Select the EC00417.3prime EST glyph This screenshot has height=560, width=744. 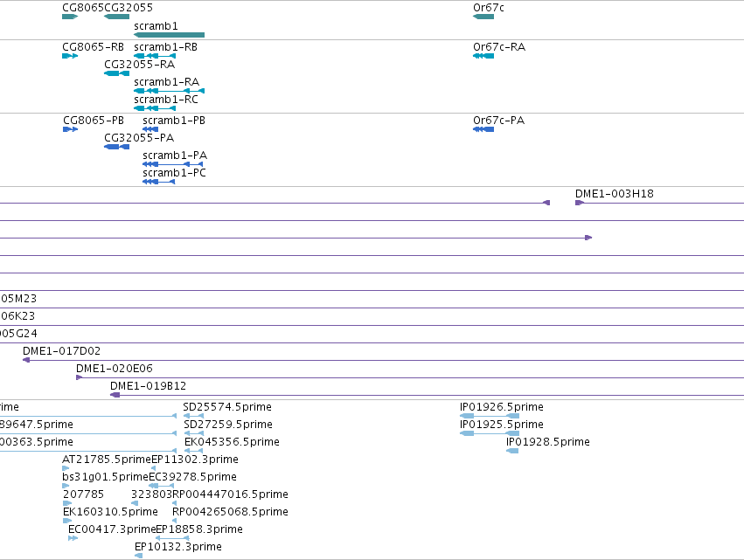point(73,538)
